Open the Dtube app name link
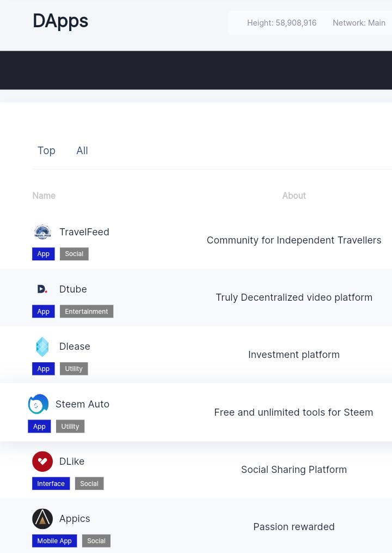Image resolution: width=392 pixels, height=553 pixels. [x=73, y=289]
